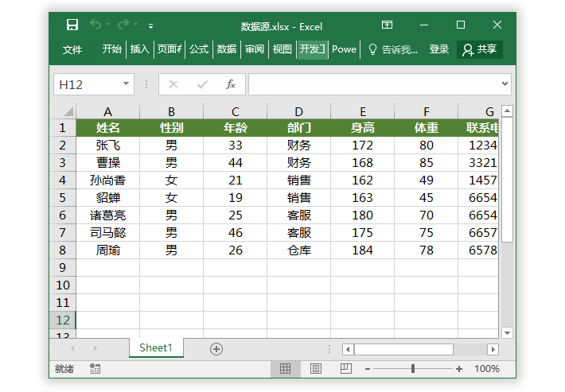
Task: Click the Name Box showing H12
Action: click(88, 84)
